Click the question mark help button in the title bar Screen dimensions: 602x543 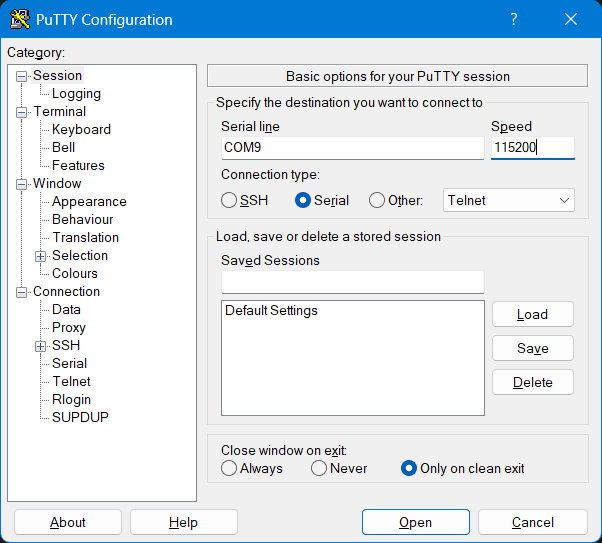pos(514,19)
